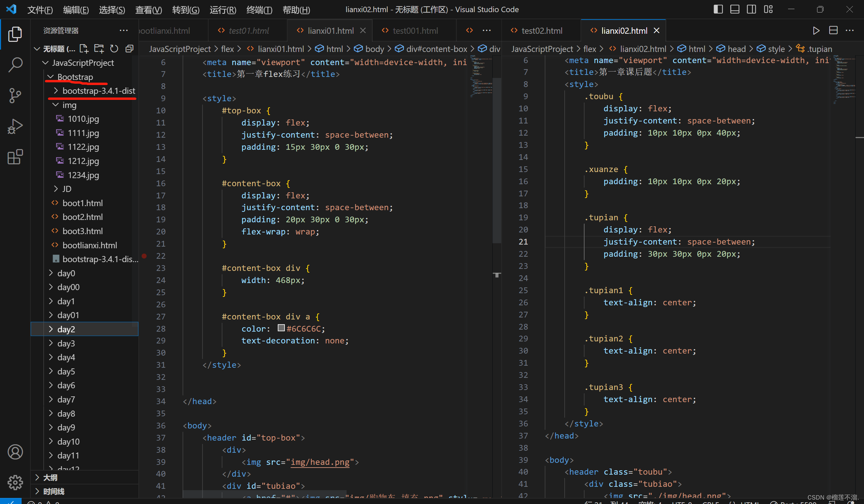Click the Run play button in editor

click(x=816, y=30)
